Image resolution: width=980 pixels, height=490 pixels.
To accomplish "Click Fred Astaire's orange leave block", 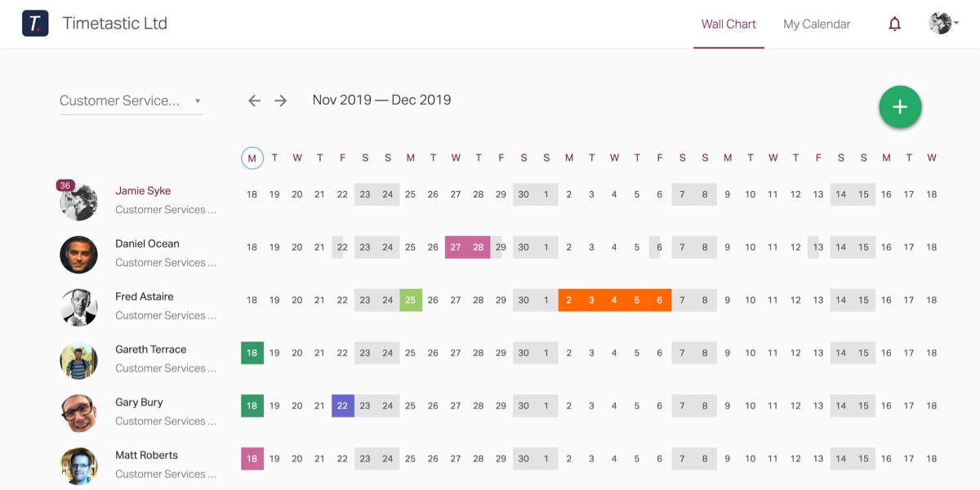I will [x=615, y=300].
